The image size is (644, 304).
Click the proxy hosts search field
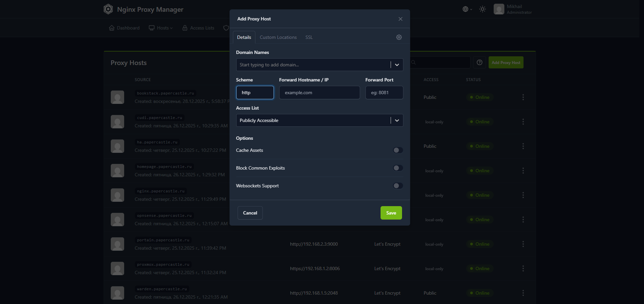click(x=440, y=62)
